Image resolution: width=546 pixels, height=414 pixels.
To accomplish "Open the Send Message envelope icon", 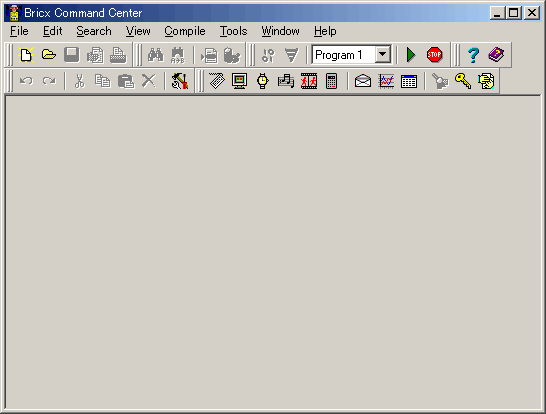I will tap(363, 81).
